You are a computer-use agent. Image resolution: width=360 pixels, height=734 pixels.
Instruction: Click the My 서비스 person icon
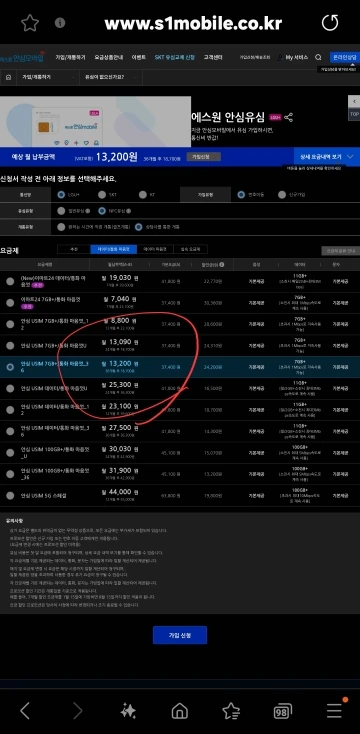tap(279, 57)
